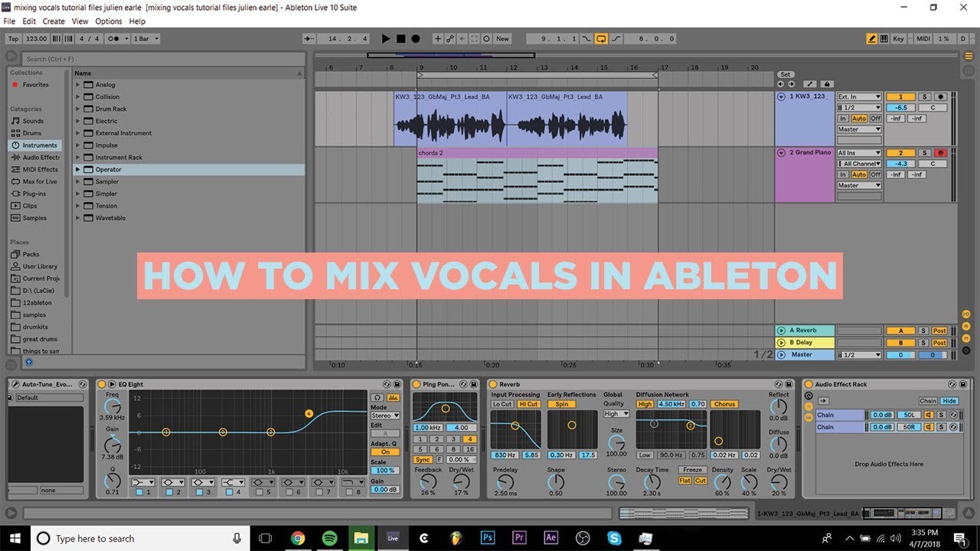Viewport: 980px width, 551px height.
Task: Turn off the Ping Pong Delay activator
Action: (416, 384)
